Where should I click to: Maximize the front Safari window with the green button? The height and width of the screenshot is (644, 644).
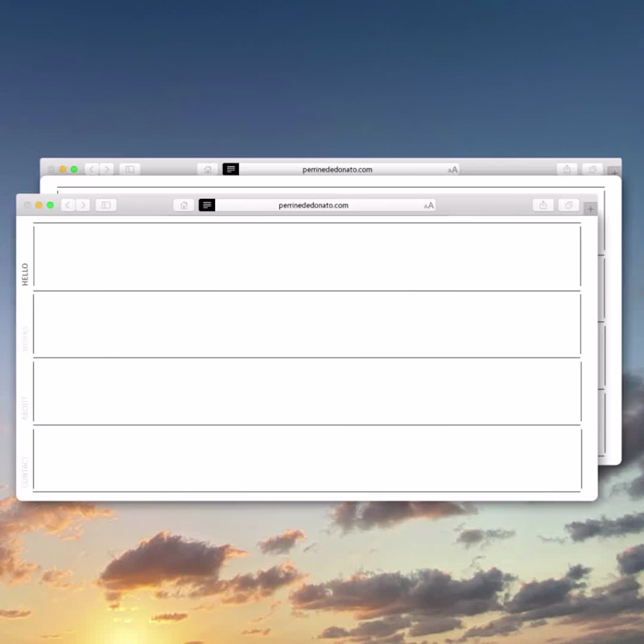50,205
